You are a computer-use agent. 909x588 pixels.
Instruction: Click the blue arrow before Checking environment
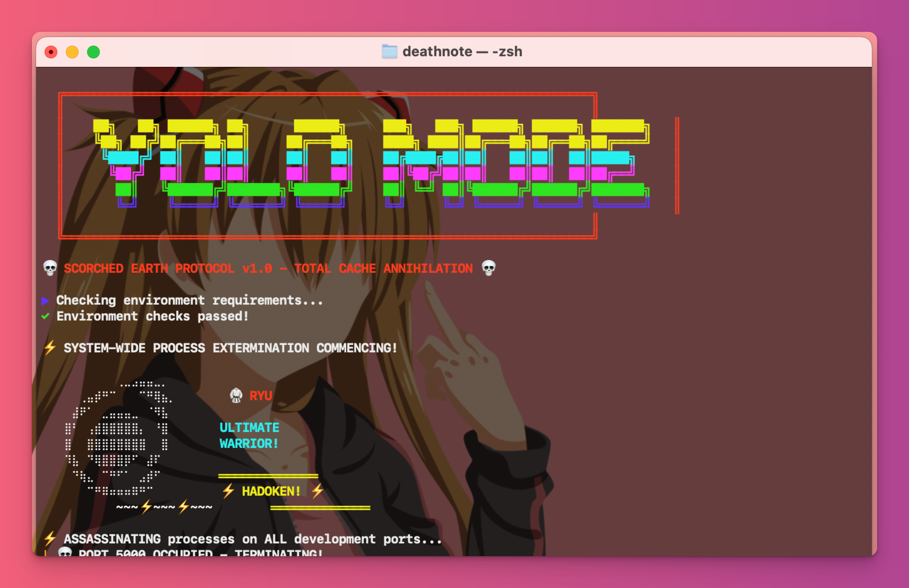pos(45,301)
